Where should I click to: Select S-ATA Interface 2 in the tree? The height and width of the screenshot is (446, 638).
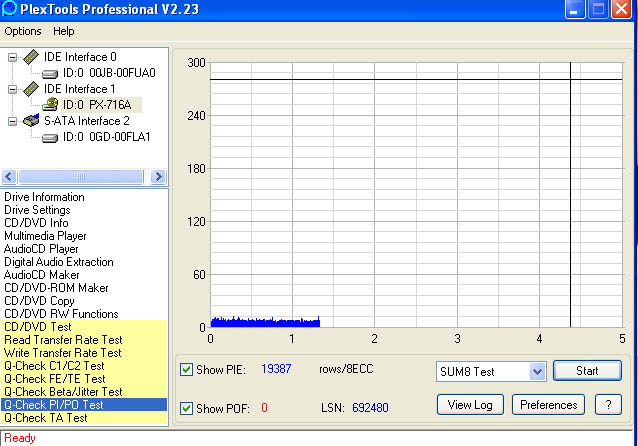[87, 121]
